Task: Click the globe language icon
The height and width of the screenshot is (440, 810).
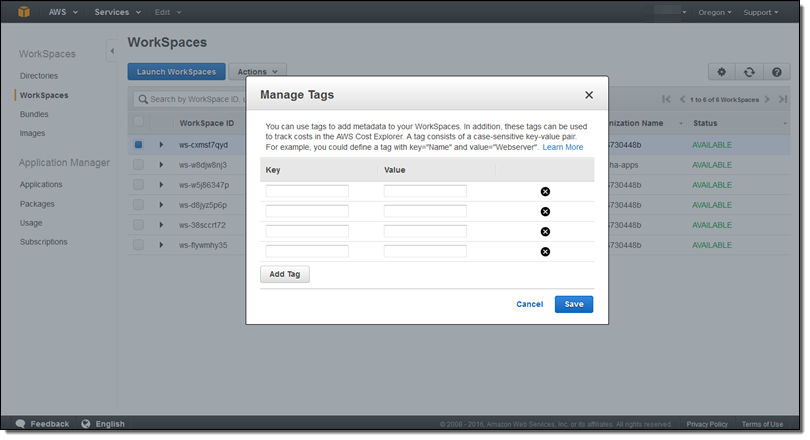Action: 86,424
